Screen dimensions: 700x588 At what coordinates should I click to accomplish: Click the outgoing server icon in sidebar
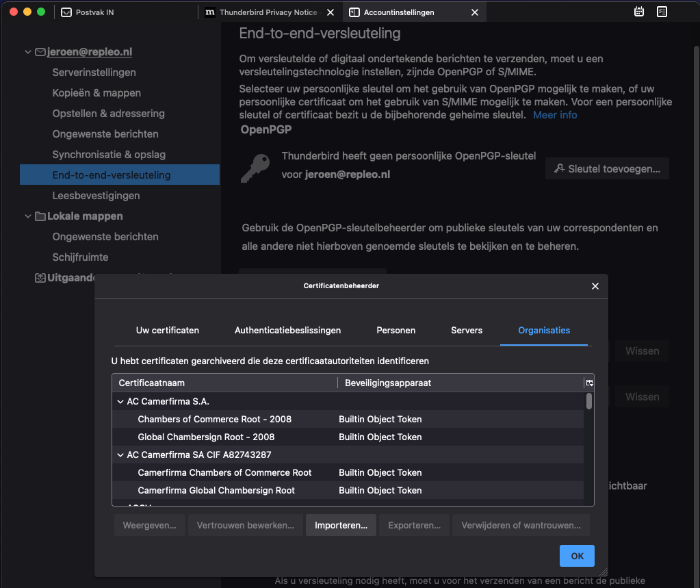pyautogui.click(x=40, y=278)
